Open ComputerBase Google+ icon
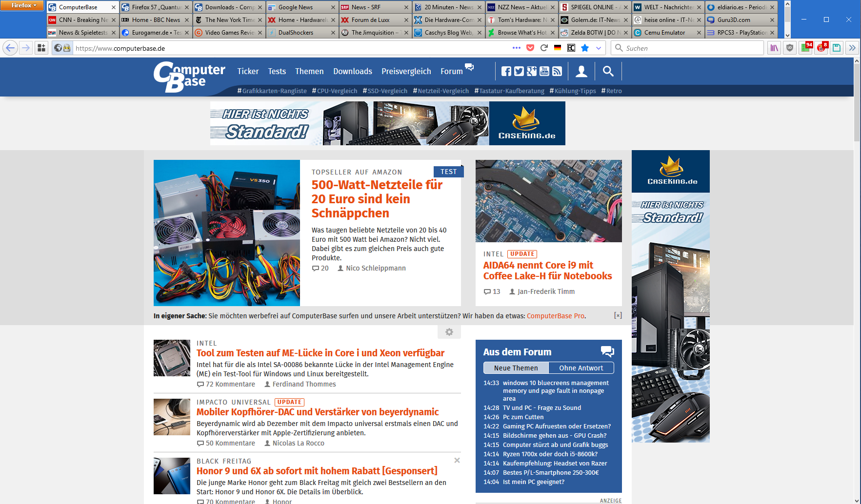The image size is (861, 504). 532,71
